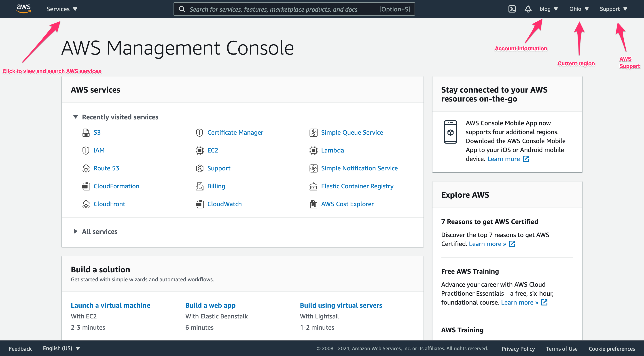Open the CloudWatch link
This screenshot has height=356, width=644.
(x=225, y=204)
